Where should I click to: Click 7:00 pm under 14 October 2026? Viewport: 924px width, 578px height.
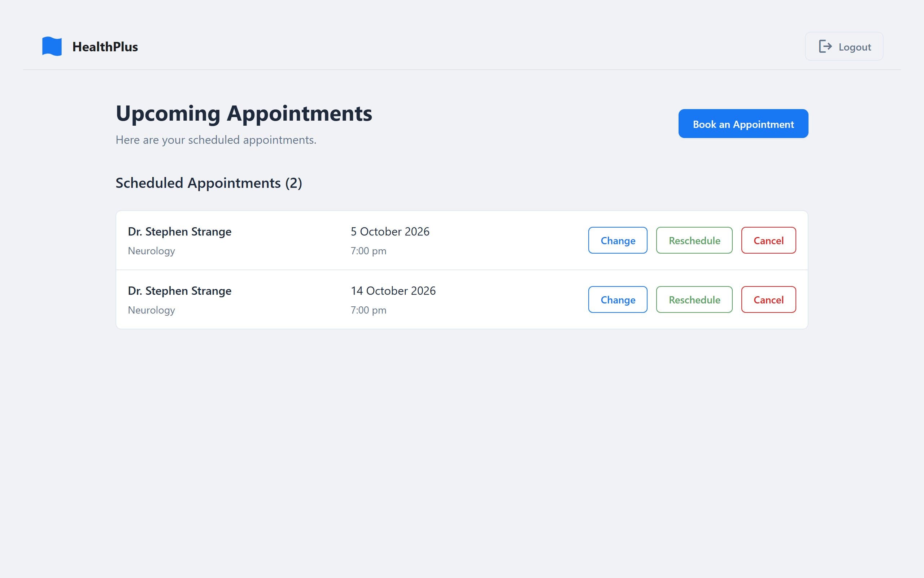(x=369, y=310)
